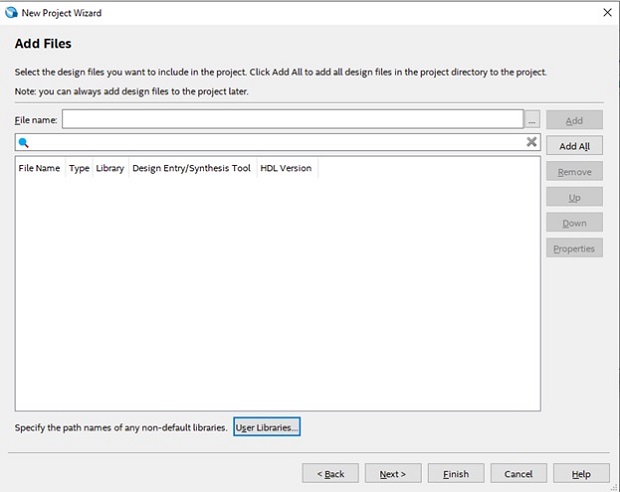Proceed to the next wizard page
620x492 pixels.
392,474
